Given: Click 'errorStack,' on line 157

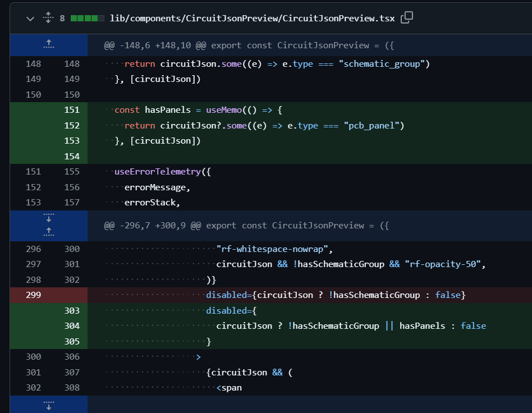Looking at the screenshot, I should pos(152,203).
